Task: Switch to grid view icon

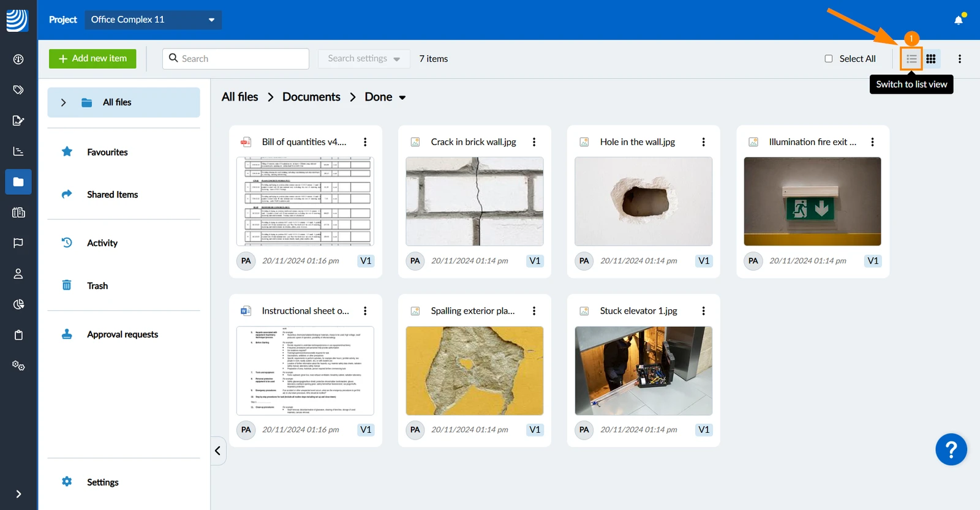Action: coord(931,59)
